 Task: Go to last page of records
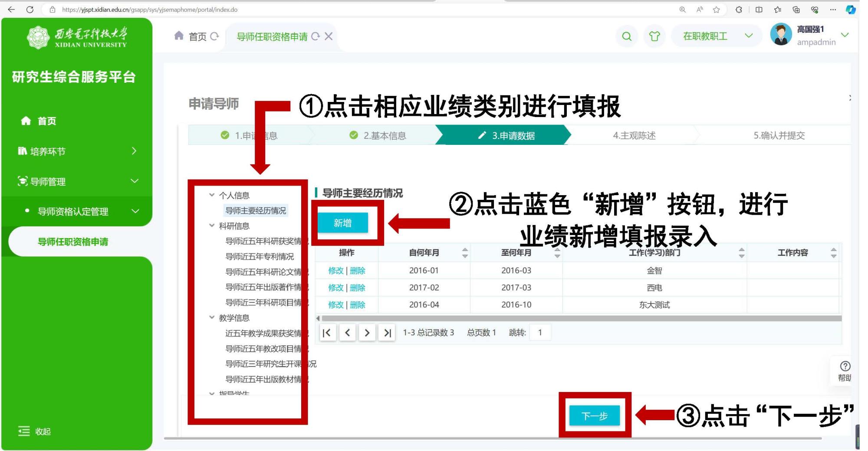[387, 333]
